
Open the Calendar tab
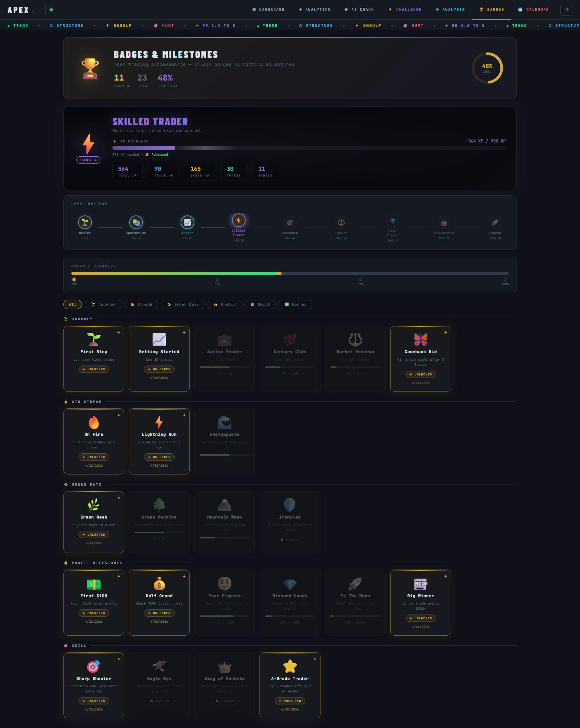[x=533, y=9]
